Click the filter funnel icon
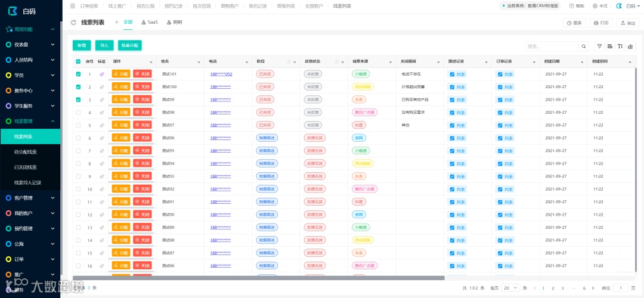 pos(600,46)
